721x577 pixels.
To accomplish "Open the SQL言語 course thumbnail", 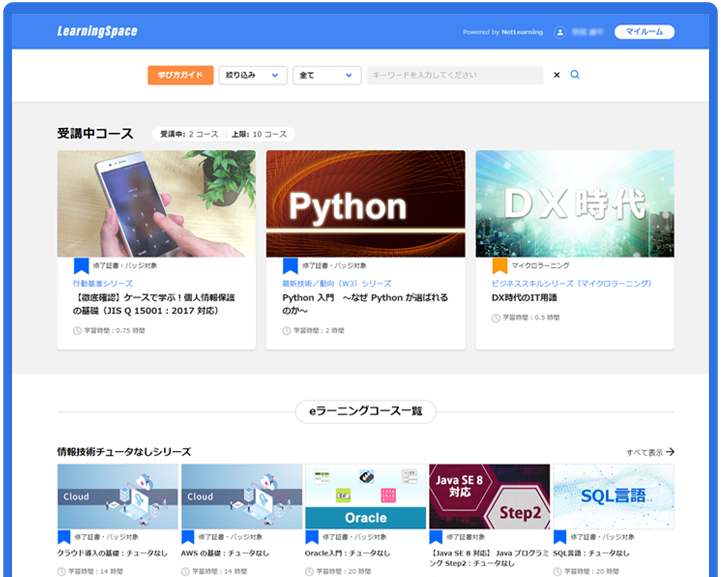I will tap(614, 497).
